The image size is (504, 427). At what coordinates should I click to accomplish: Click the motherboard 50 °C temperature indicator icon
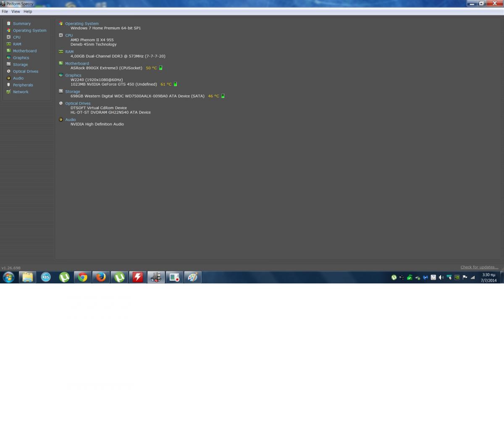160,68
